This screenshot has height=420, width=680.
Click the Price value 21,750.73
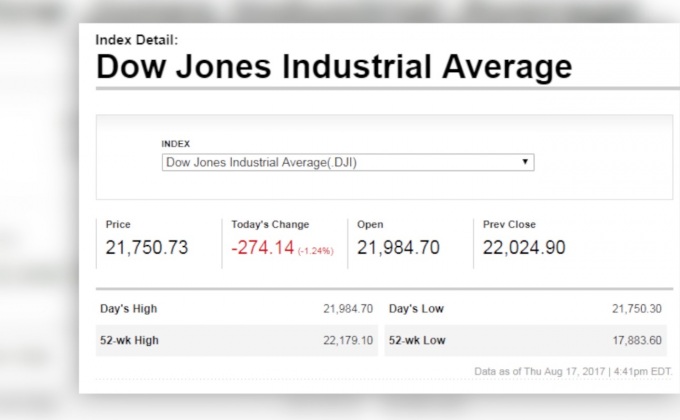click(147, 248)
